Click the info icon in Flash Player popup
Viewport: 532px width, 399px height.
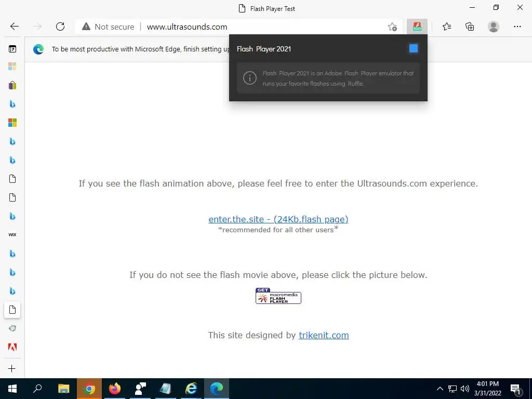(x=250, y=78)
